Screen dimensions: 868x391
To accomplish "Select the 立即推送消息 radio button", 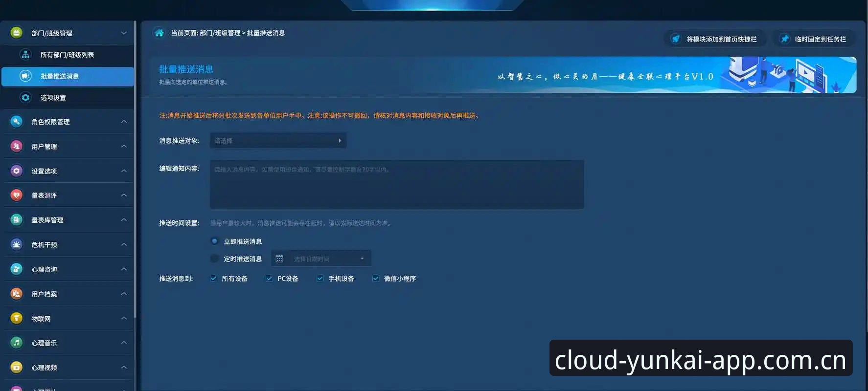I will (x=214, y=241).
